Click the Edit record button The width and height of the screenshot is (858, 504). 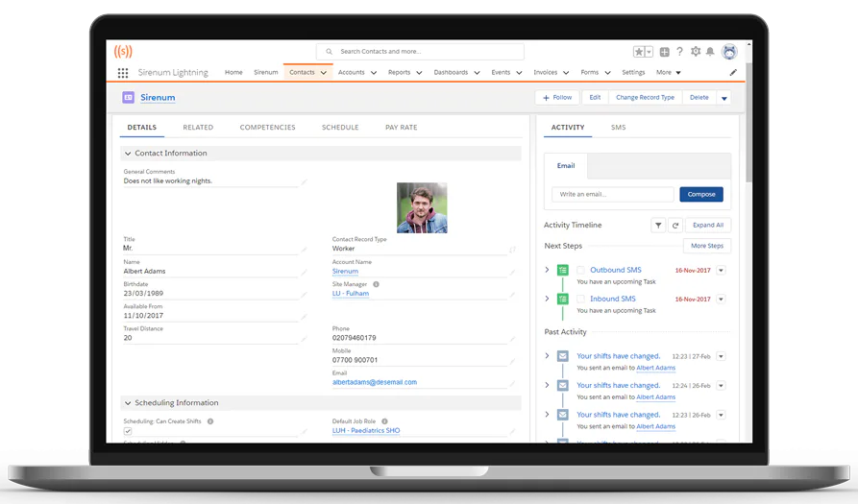point(595,98)
